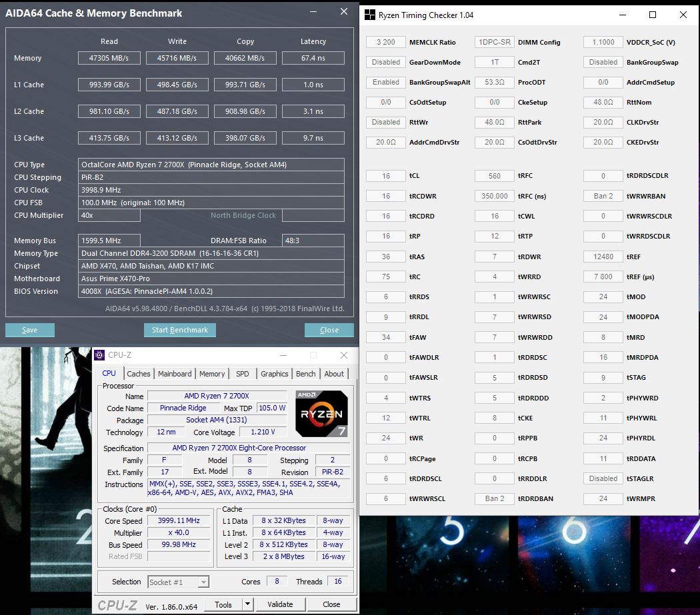The height and width of the screenshot is (615, 700).
Task: Click the Ryzen Timing Checker app icon
Action: pos(369,15)
